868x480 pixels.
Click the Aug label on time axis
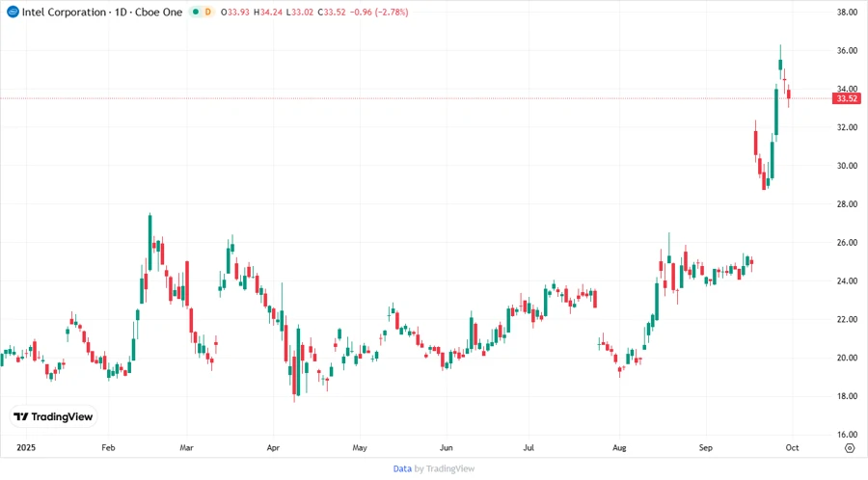pos(619,447)
